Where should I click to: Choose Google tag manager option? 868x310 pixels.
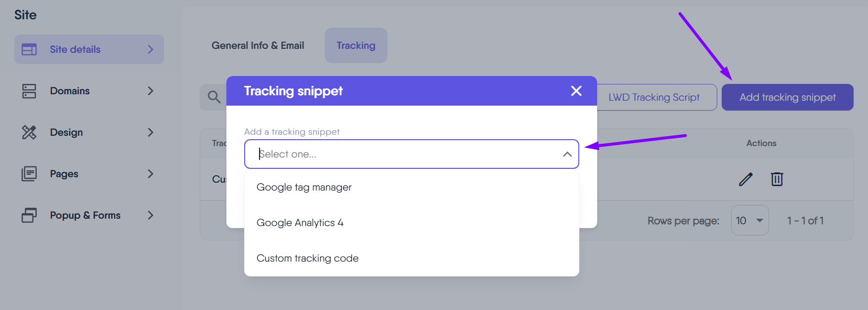click(x=304, y=188)
